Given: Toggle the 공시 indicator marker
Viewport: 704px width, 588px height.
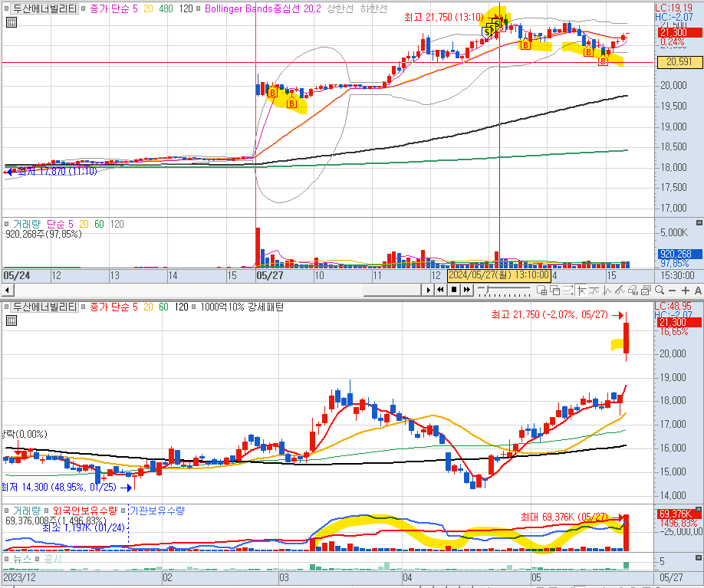Looking at the screenshot, I should pyautogui.click(x=38, y=559).
